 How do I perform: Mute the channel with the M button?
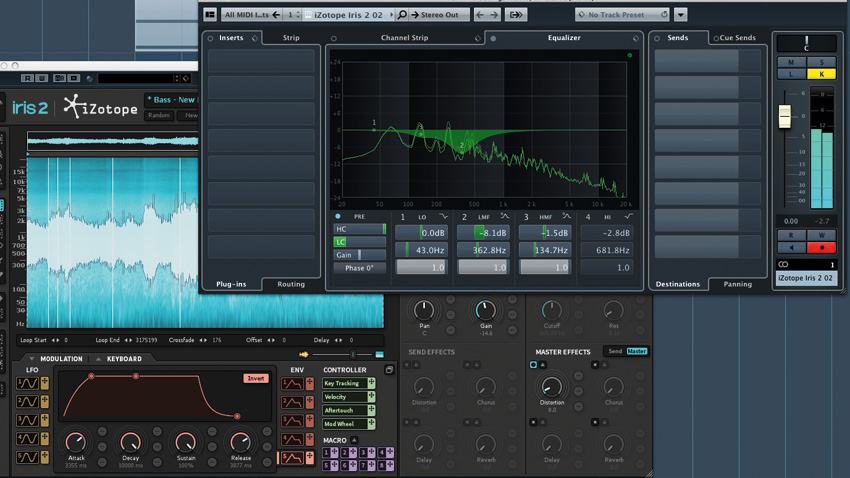pos(791,63)
